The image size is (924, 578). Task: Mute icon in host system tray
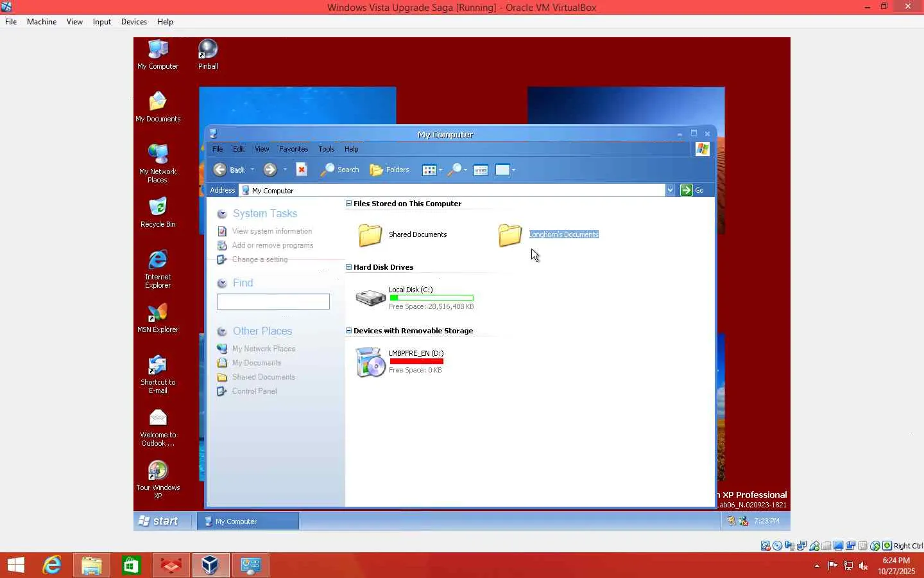point(864,566)
